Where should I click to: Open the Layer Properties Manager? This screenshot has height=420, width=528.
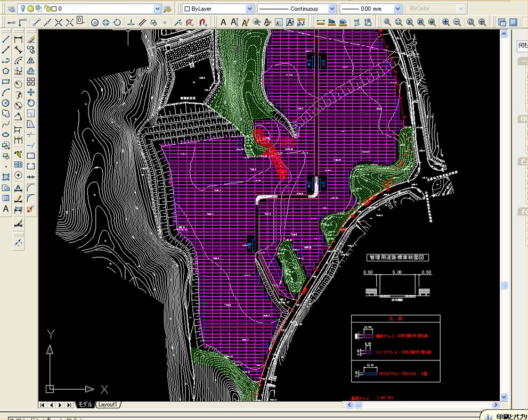(11, 9)
